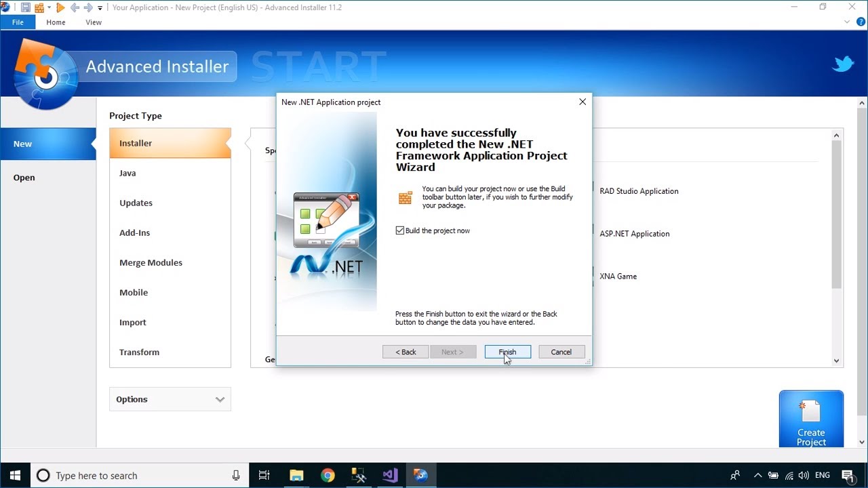Viewport: 868px width, 488px height.
Task: Collapse the ribbon with the chevron
Action: tap(847, 22)
